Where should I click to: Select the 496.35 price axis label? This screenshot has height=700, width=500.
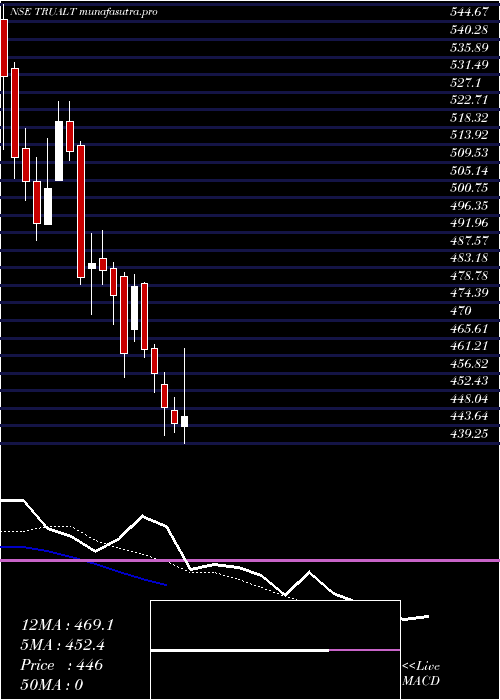tap(469, 205)
